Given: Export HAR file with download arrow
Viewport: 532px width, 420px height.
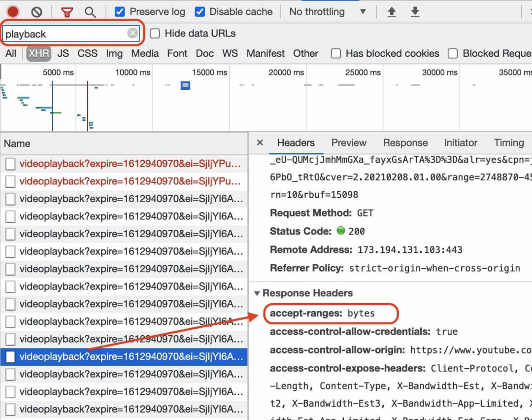Looking at the screenshot, I should click(415, 12).
